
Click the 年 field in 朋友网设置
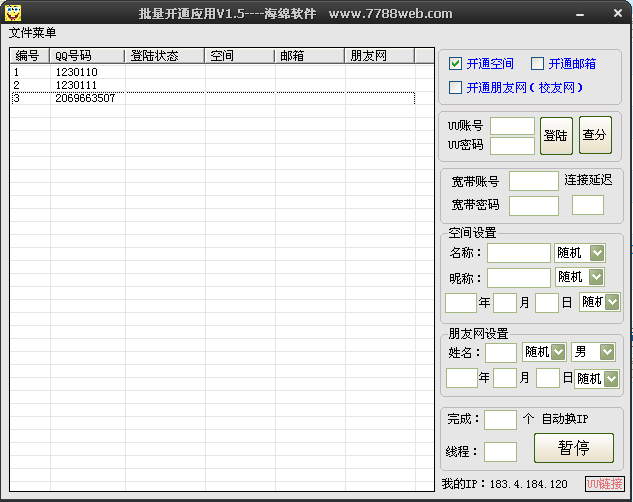tap(462, 378)
